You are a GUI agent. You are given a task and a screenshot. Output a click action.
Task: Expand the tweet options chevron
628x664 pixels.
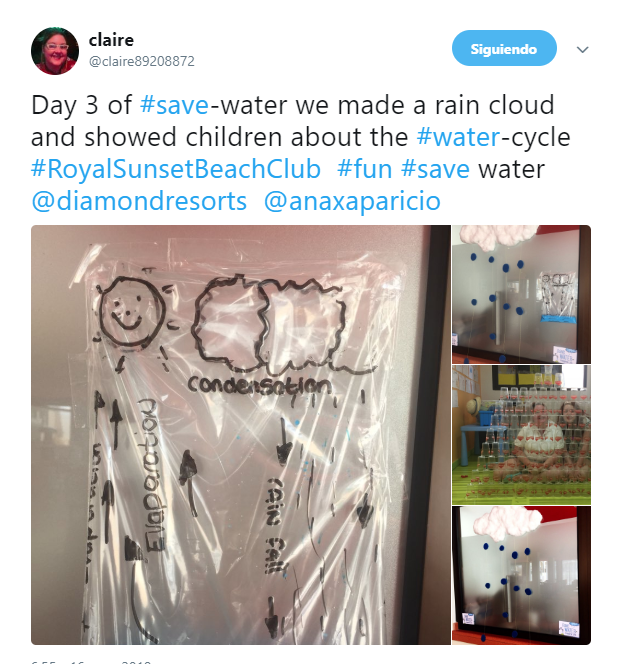point(583,50)
